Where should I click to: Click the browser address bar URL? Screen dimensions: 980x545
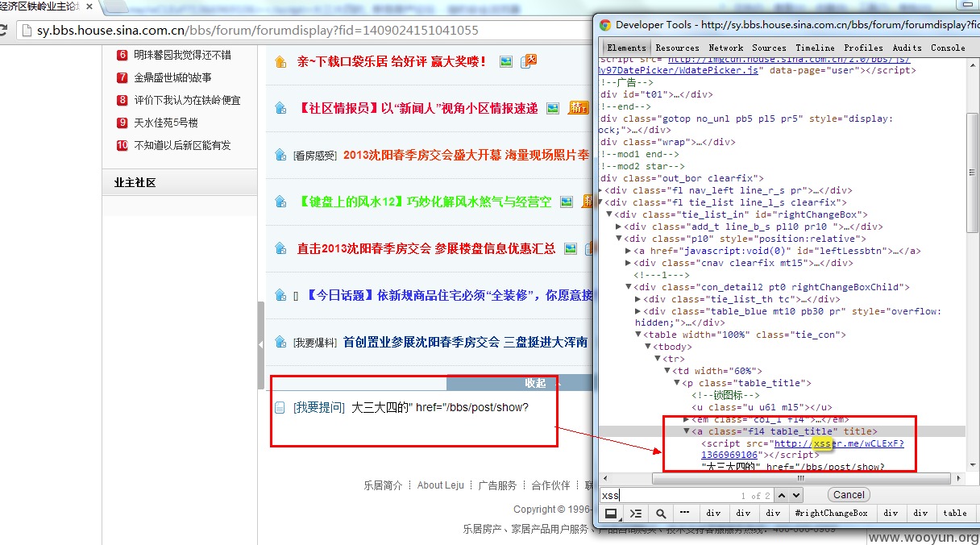tap(258, 31)
